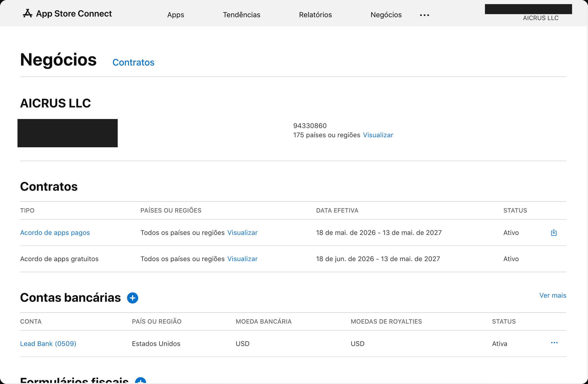Click the date 18 de jun. de 2026 range
Viewport: 588px width, 384px height.
378,259
